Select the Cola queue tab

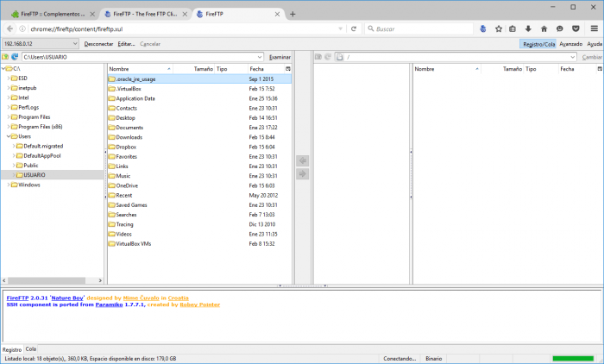click(x=31, y=349)
